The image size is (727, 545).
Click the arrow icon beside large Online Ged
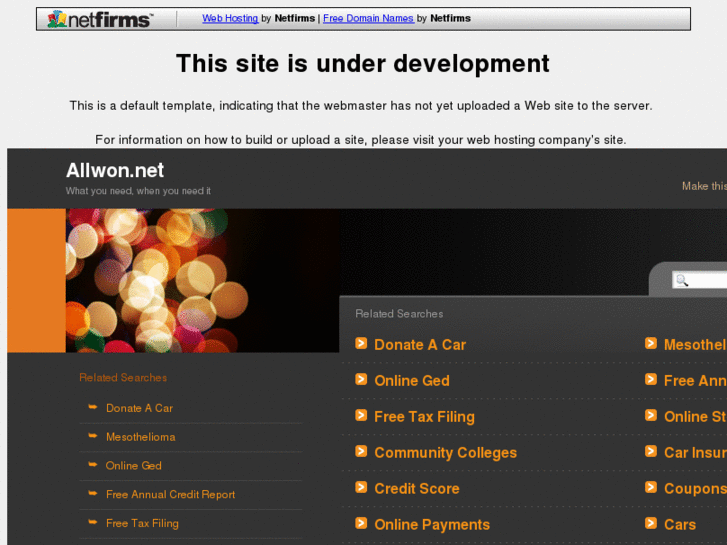[x=361, y=379]
